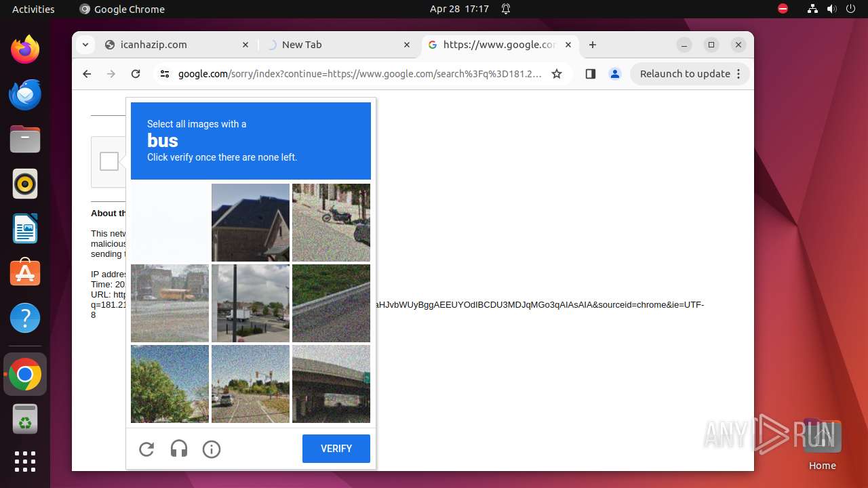Click the notification bell icon in top bar
The height and width of the screenshot is (488, 868).
pyautogui.click(x=506, y=9)
